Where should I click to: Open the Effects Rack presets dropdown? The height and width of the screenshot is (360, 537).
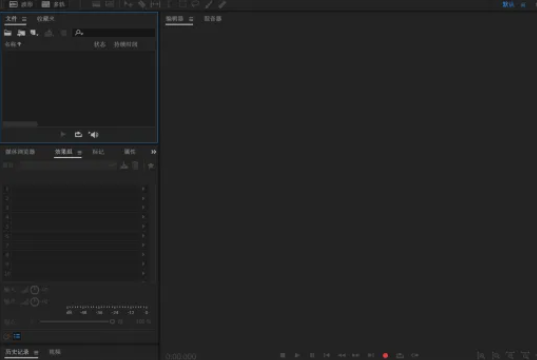pyautogui.click(x=68, y=165)
